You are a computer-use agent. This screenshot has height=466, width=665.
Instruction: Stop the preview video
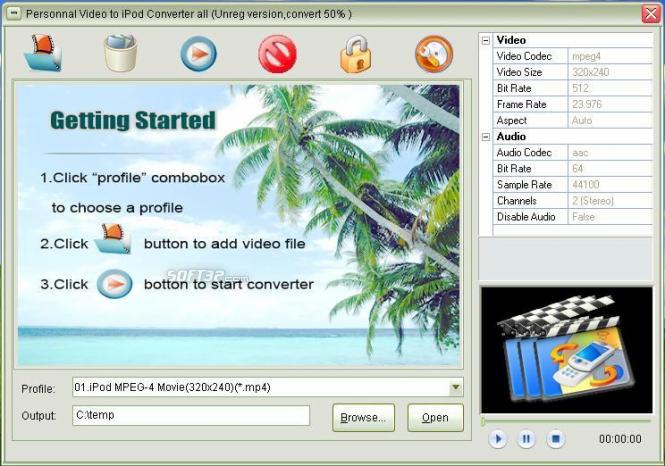[556, 438]
